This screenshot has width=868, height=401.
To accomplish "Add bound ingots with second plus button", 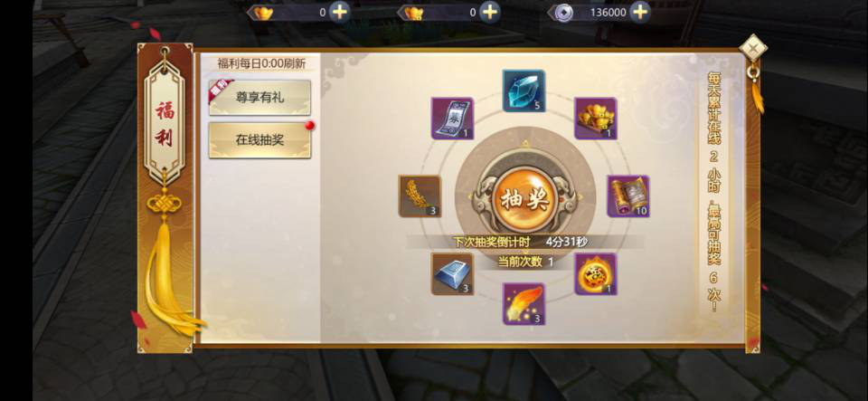I will [490, 12].
